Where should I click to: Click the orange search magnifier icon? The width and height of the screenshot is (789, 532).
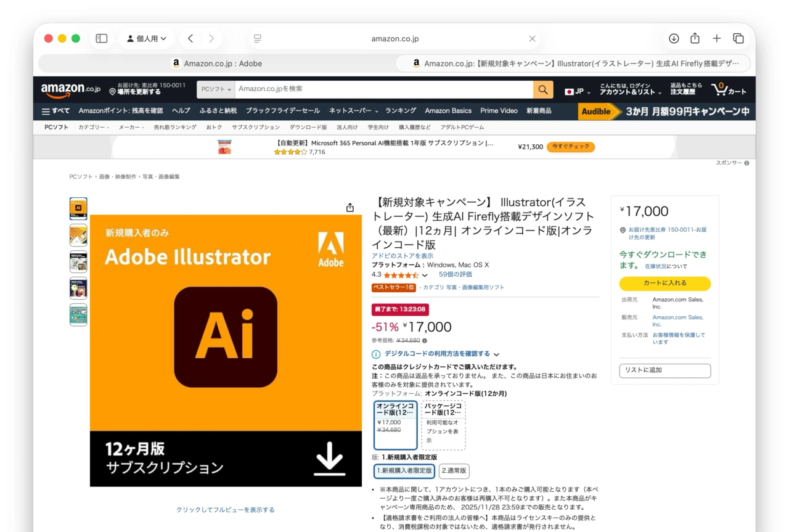[x=542, y=89]
